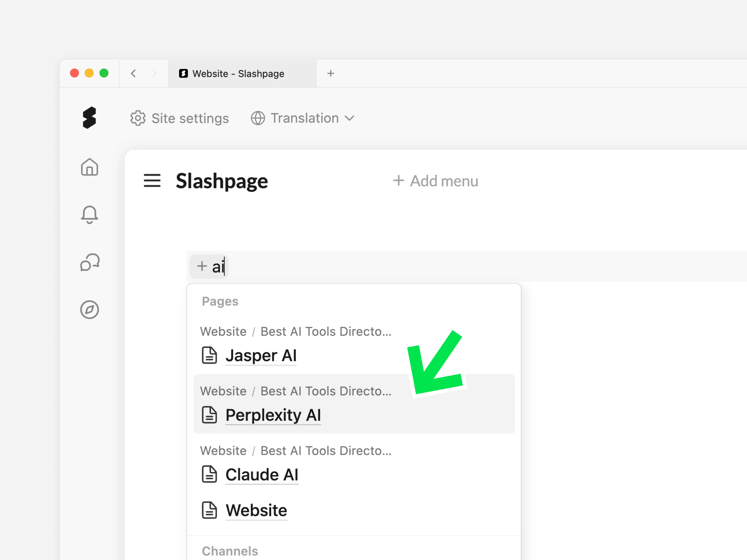
Task: Open the Home icon in sidebar
Action: click(x=89, y=167)
